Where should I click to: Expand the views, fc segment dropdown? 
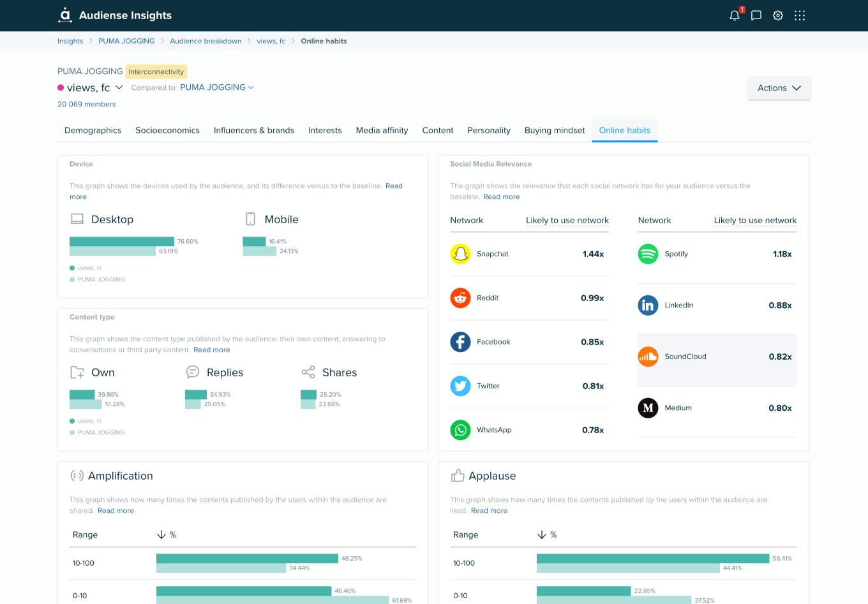[x=119, y=87]
